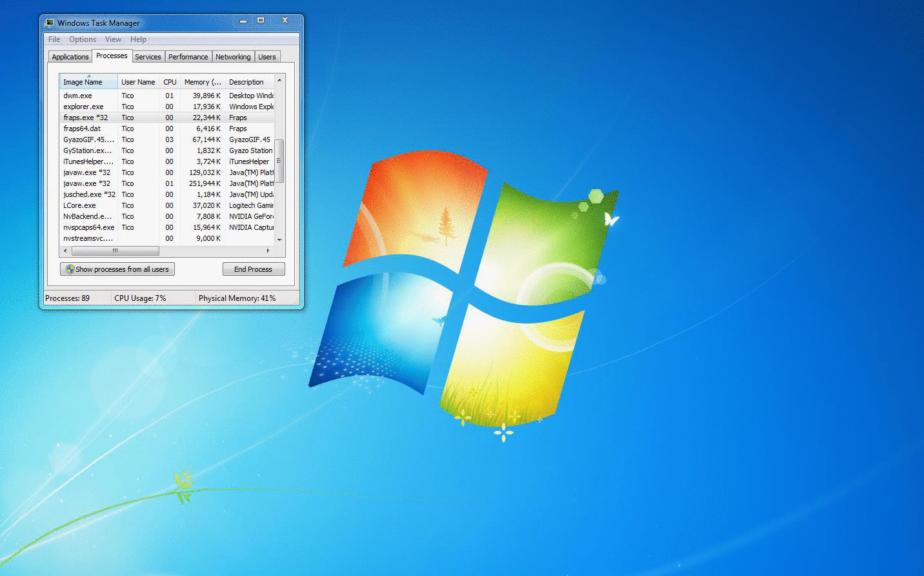Switch to the Applications tab
Image resolution: width=924 pixels, height=576 pixels.
(x=70, y=57)
